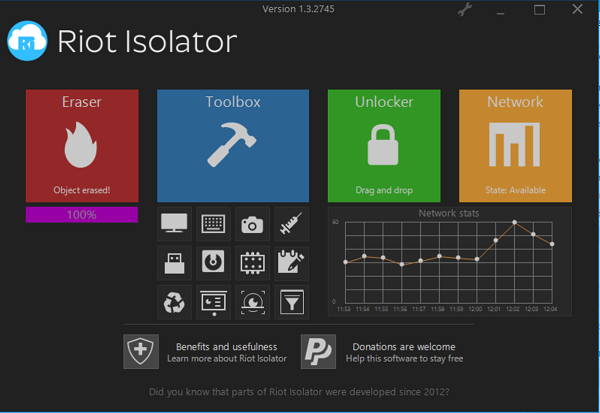Select the USB drive tool icon
The width and height of the screenshot is (600, 413).
(x=174, y=263)
